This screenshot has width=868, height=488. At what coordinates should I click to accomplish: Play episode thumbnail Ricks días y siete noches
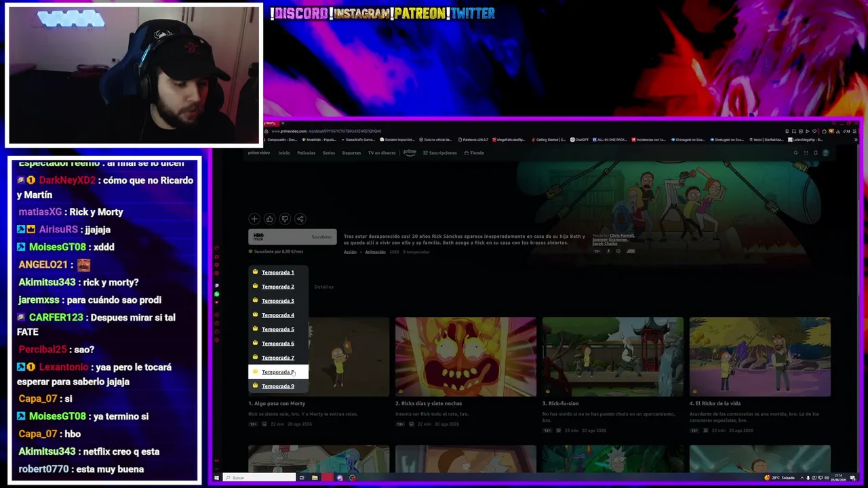click(x=466, y=357)
